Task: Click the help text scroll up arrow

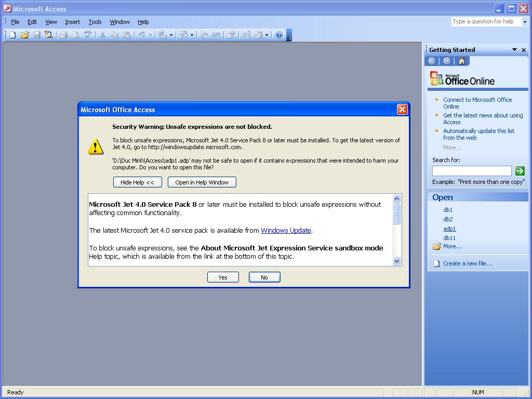Action: 396,199
